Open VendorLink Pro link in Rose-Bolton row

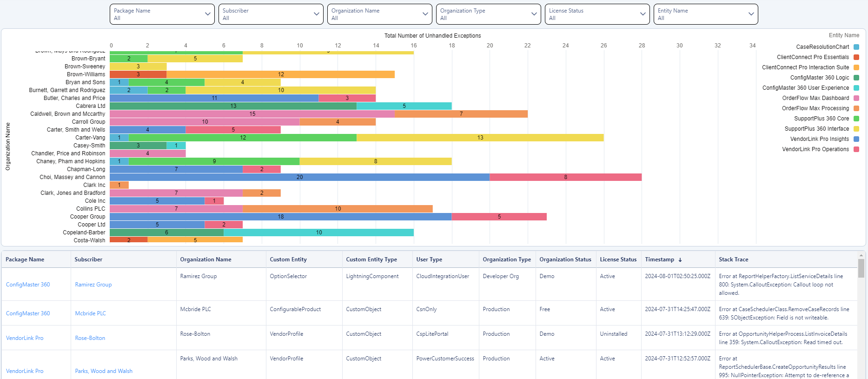coord(25,338)
